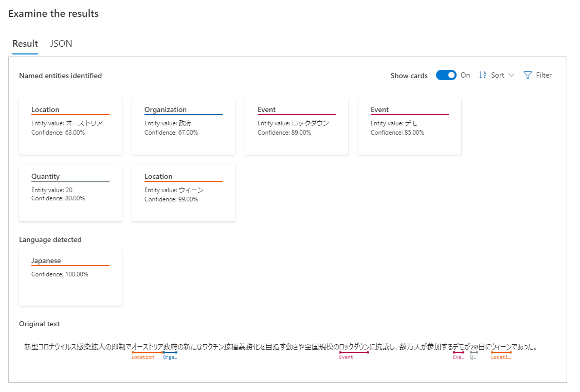Select the Organization card for 政府
Screen dimensions: 580x392
pyautogui.click(x=184, y=126)
